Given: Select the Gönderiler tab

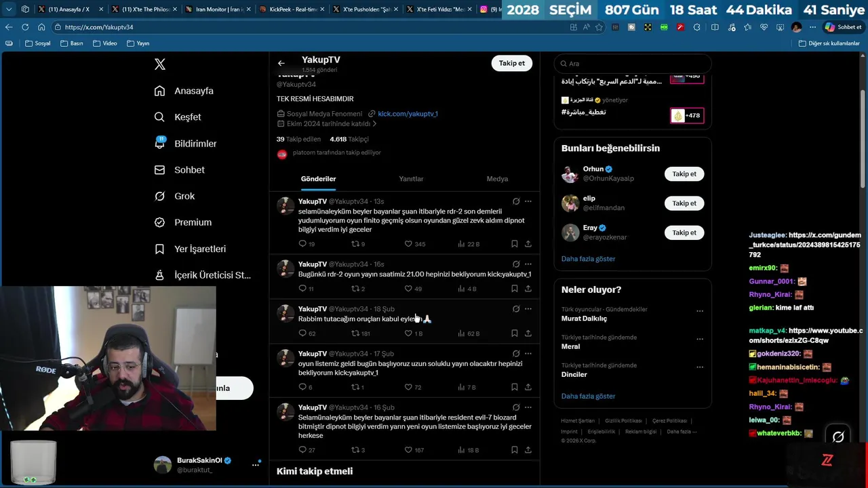Looking at the screenshot, I should (x=318, y=179).
